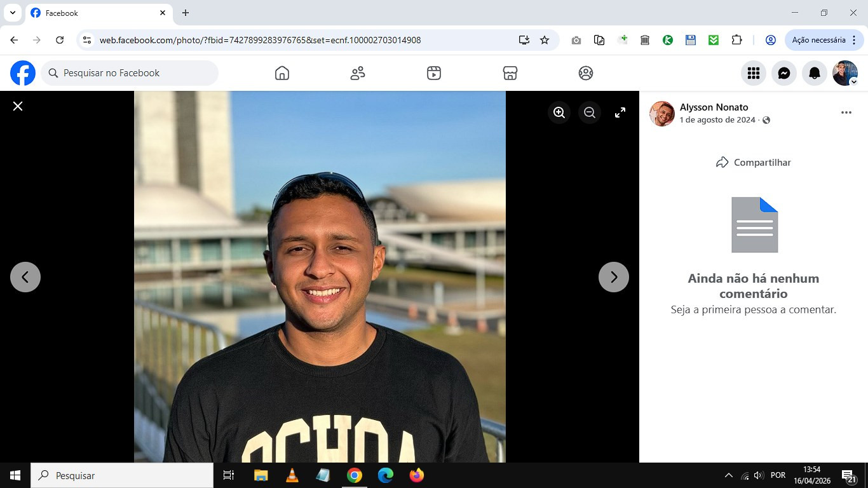
Task: Open Alysson Nonato profile link
Action: (714, 107)
